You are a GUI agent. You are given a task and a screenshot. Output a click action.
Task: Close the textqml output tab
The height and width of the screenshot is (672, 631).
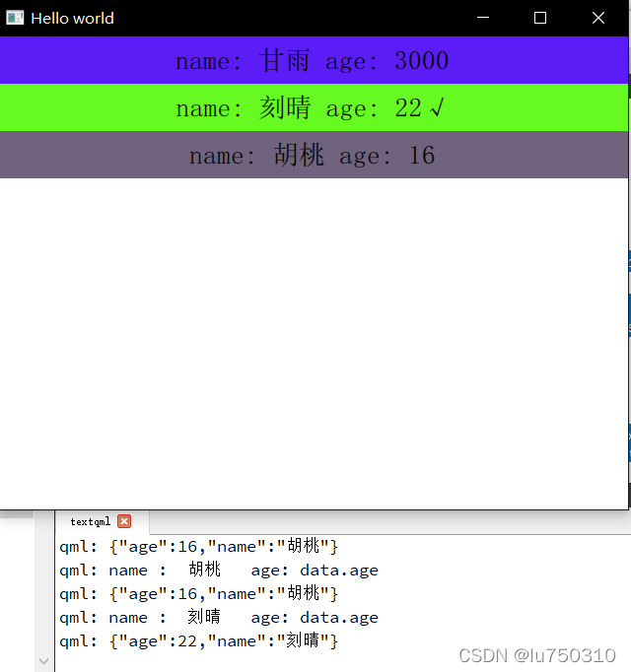click(x=124, y=521)
